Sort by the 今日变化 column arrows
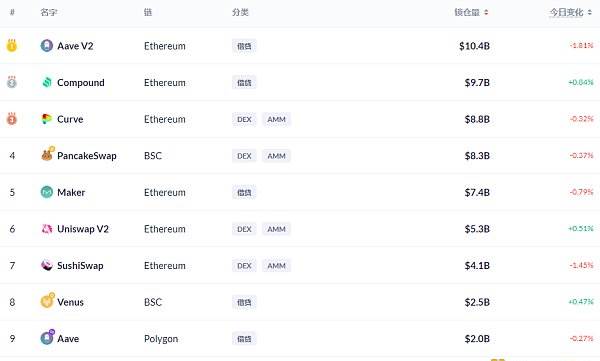 (x=590, y=12)
